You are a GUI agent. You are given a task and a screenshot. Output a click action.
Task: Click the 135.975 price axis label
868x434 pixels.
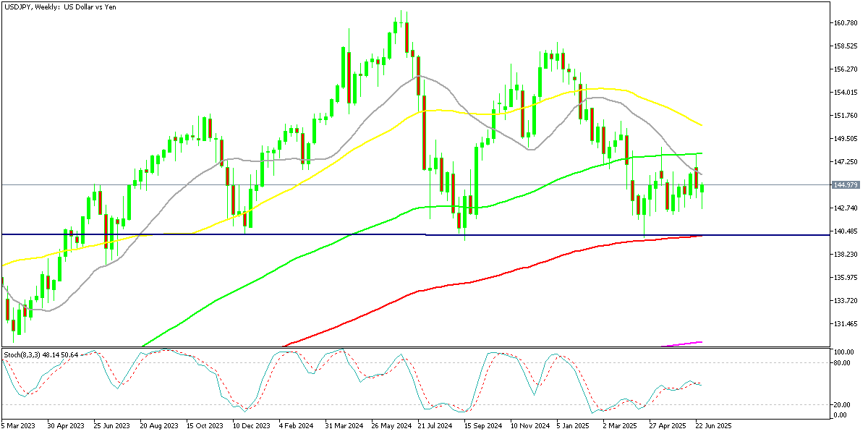click(x=846, y=278)
